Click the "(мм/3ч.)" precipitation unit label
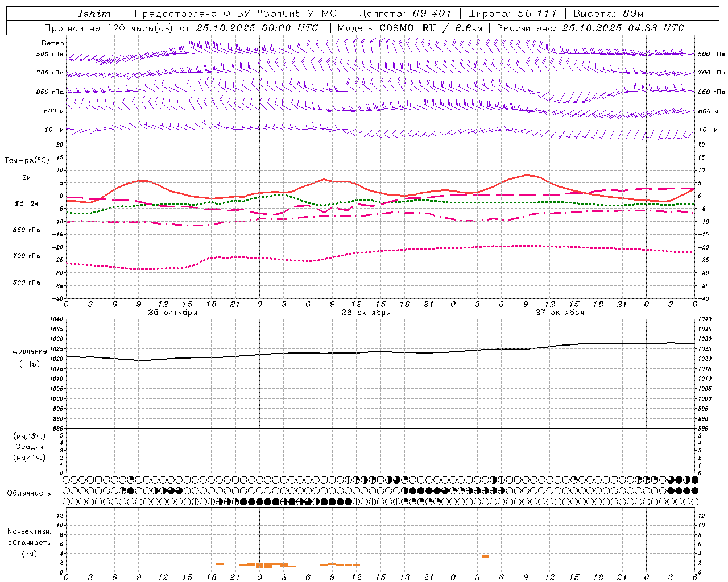This screenshot has width=728, height=582. pyautogui.click(x=30, y=436)
